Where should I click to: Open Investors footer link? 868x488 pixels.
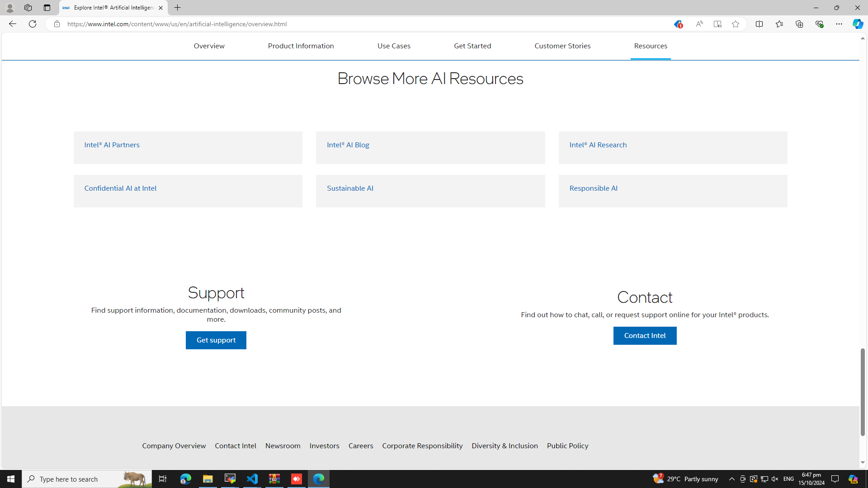pos(324,446)
